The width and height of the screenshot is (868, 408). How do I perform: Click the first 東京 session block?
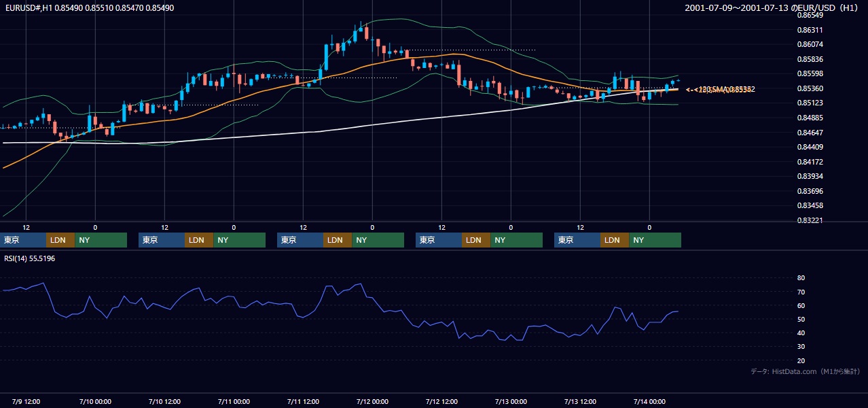click(x=23, y=240)
